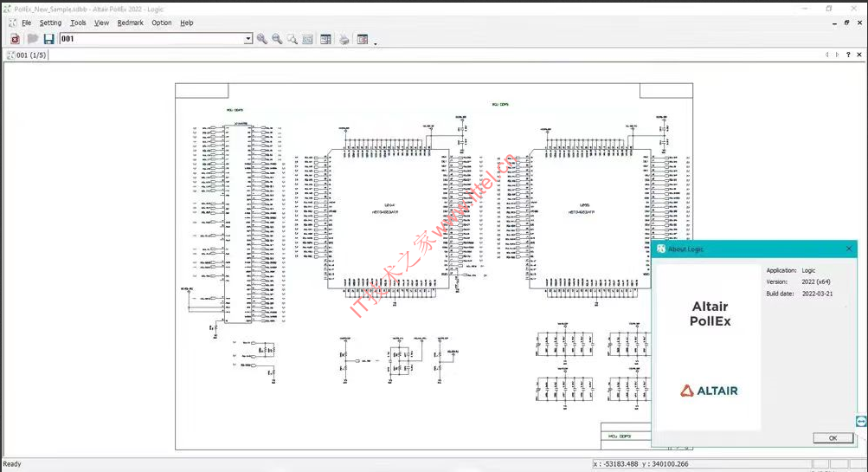The width and height of the screenshot is (868, 472).
Task: Click the zoom area magnifier icon
Action: click(x=292, y=39)
